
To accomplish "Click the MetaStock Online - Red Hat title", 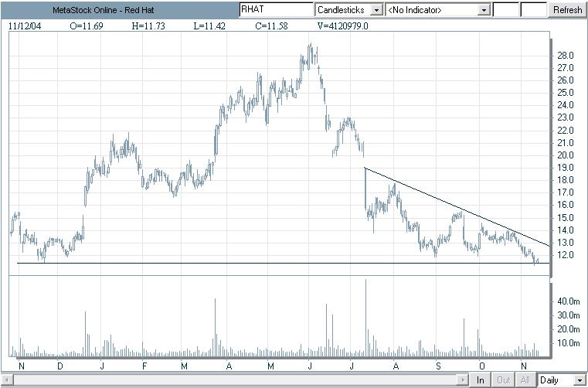I will click(103, 11).
